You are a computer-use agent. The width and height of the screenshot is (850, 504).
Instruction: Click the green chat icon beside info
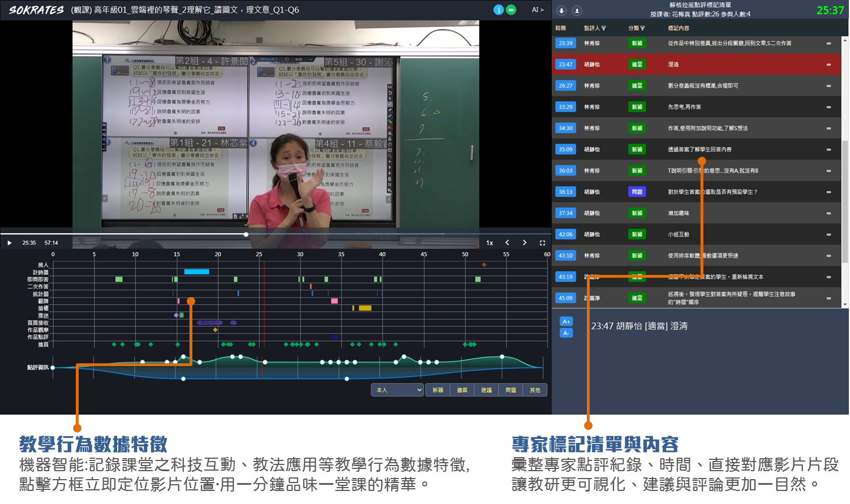click(x=511, y=10)
